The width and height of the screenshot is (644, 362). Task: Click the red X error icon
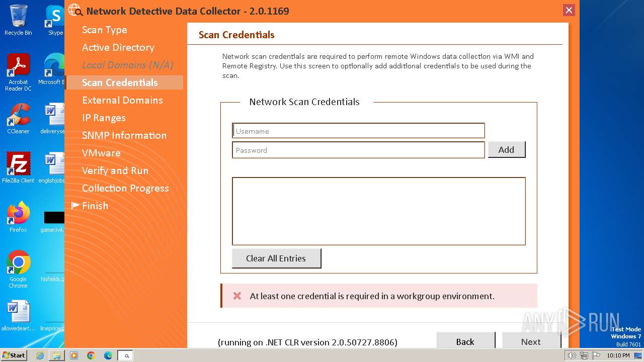(237, 296)
